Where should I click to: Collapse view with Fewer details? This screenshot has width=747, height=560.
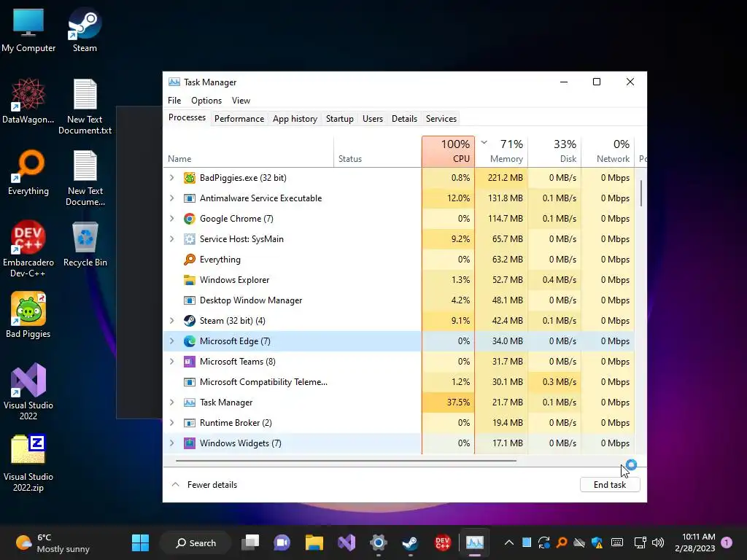coord(204,485)
